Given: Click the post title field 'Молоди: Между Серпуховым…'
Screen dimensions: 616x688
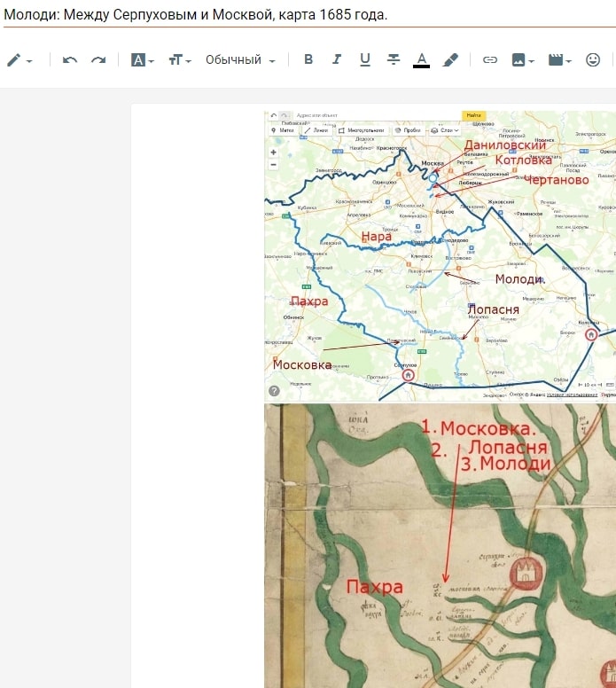Looking at the screenshot, I should tap(309, 15).
